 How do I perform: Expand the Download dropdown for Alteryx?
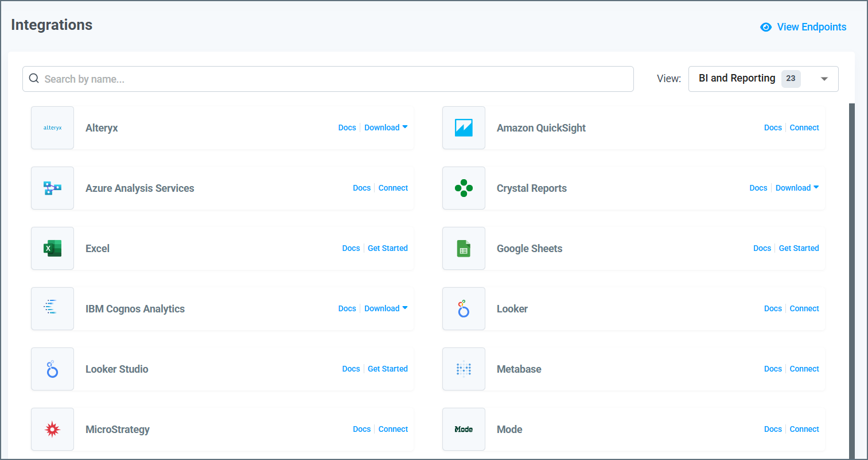coord(386,127)
